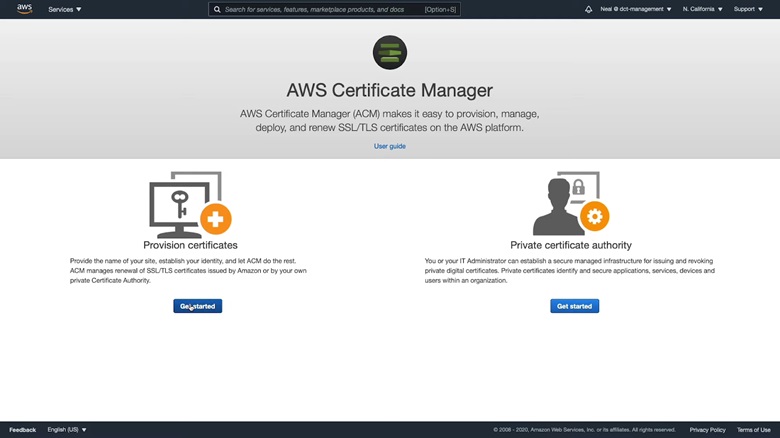
Task: Open the Support menu
Action: pyautogui.click(x=748, y=9)
